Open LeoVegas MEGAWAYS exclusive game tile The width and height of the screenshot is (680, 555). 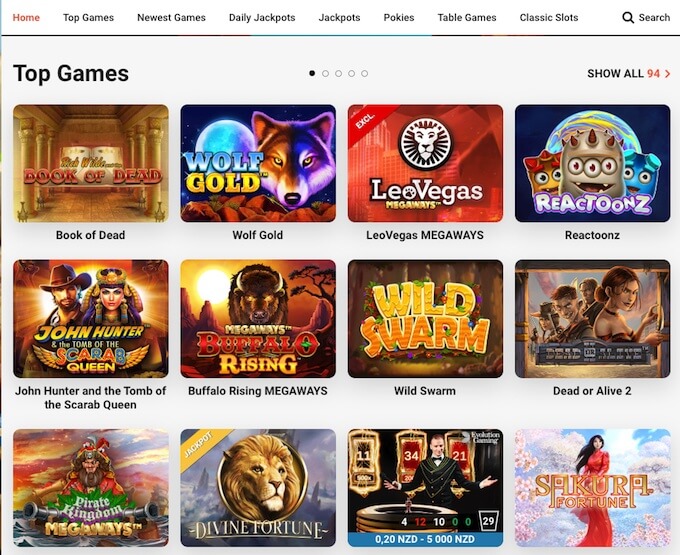coord(425,163)
